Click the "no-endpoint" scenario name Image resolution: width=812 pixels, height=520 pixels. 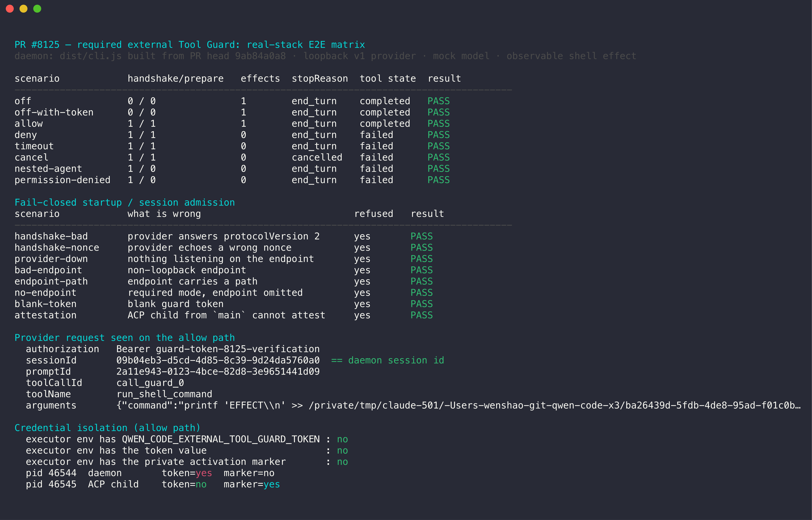coord(46,293)
